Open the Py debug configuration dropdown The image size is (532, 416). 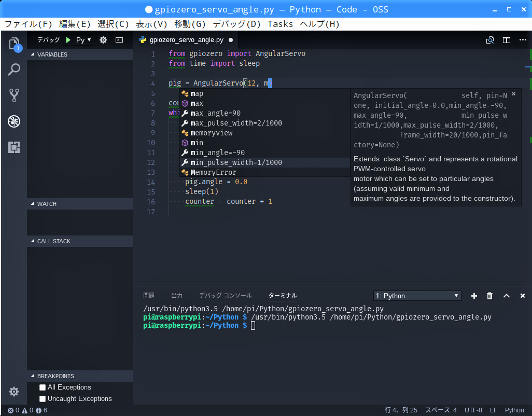[x=84, y=40]
